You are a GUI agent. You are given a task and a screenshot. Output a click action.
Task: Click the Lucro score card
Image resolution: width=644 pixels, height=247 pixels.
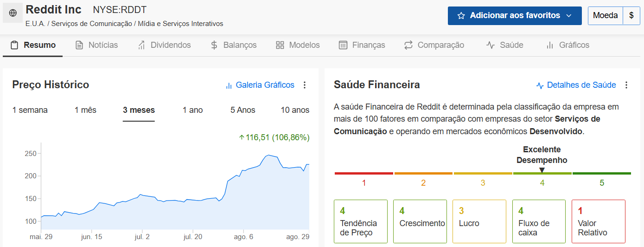coord(479,221)
